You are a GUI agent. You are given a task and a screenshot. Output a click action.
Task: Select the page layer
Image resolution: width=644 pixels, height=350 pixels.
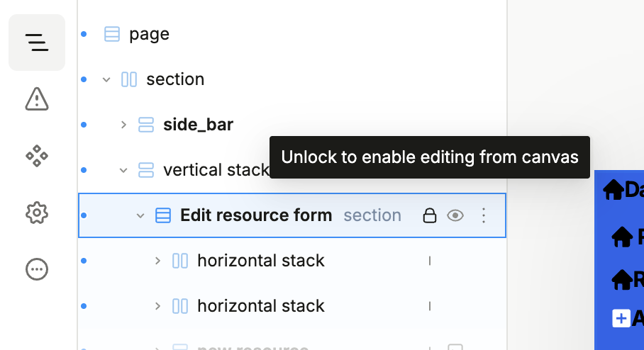149,34
